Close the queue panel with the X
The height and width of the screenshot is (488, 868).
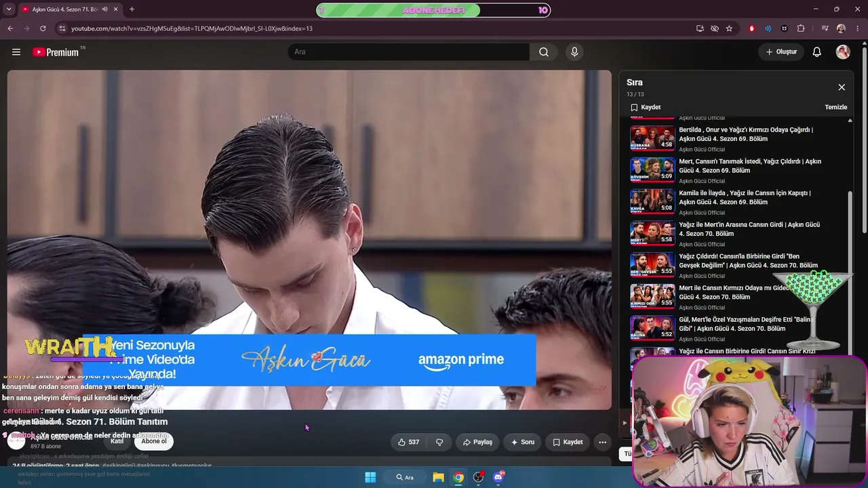[x=842, y=87]
